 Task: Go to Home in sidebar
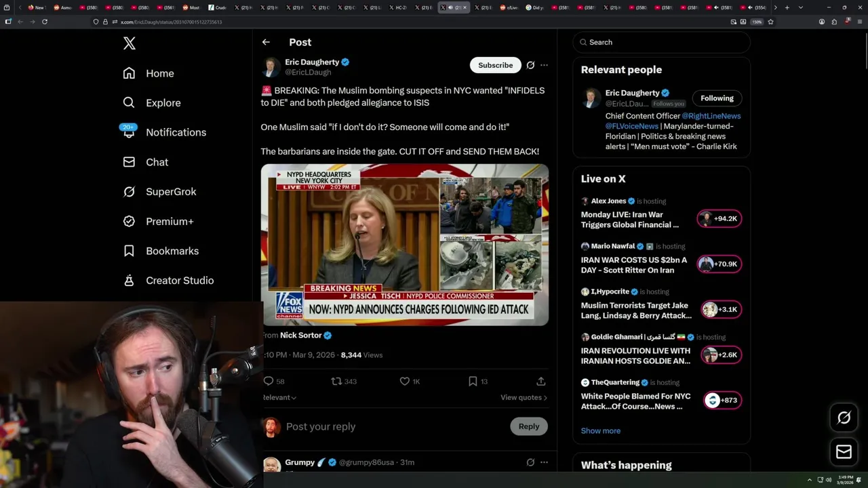click(x=149, y=73)
